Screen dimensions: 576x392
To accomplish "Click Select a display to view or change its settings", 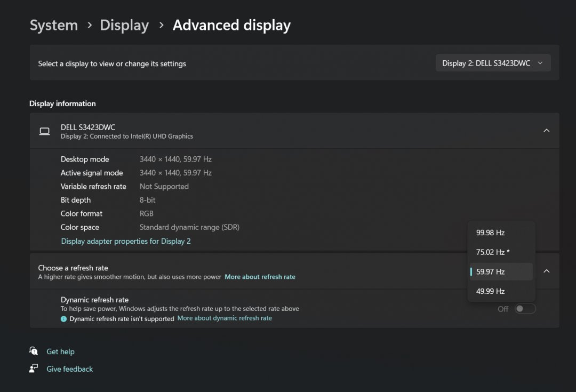I will click(111, 63).
